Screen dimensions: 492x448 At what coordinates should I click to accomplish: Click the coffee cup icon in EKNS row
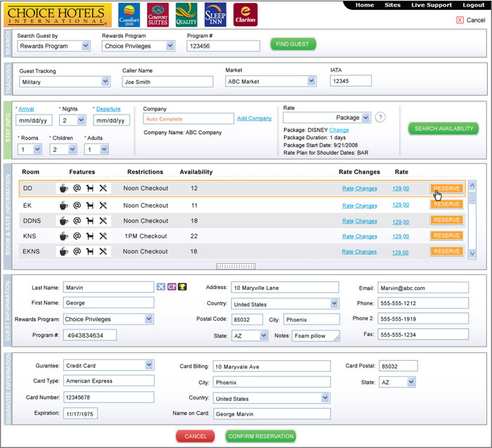click(x=64, y=252)
